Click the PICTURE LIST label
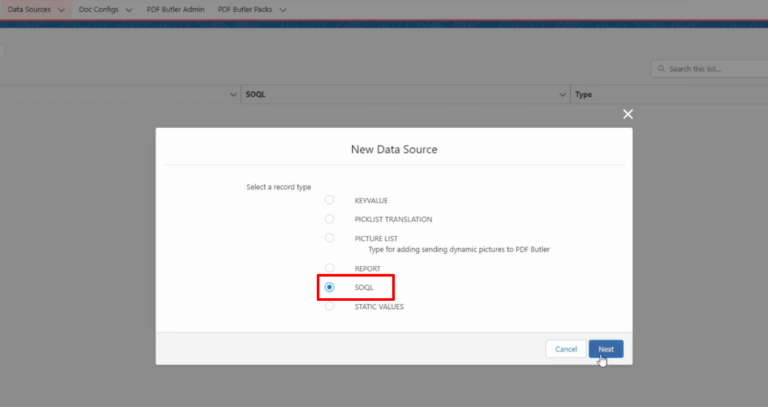This screenshot has height=407, width=768. [x=376, y=239]
